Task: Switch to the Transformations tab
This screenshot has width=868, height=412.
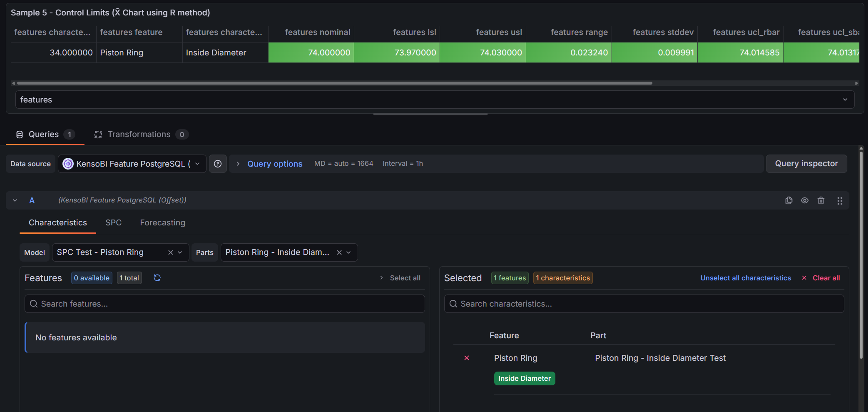Action: pos(139,134)
